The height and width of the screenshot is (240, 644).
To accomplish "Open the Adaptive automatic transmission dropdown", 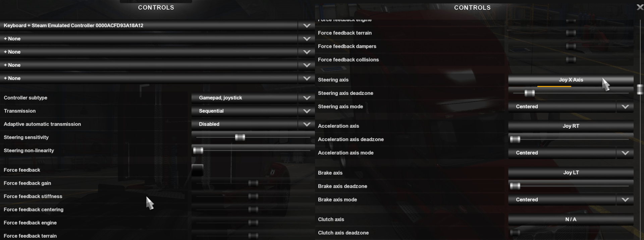I will point(253,124).
